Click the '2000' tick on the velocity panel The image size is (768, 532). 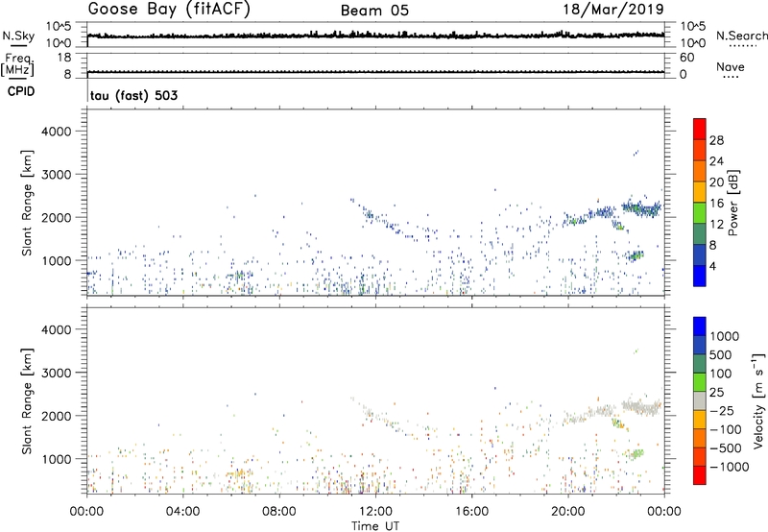[x=57, y=416]
